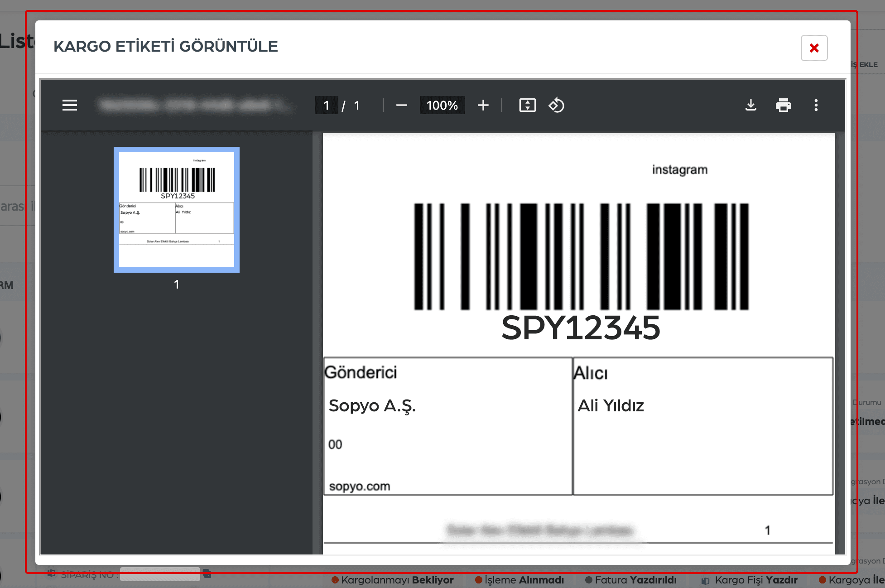The image size is (885, 588).
Task: Click the Fatura Yazdırıldı status behind the dialog
Action: click(631, 580)
